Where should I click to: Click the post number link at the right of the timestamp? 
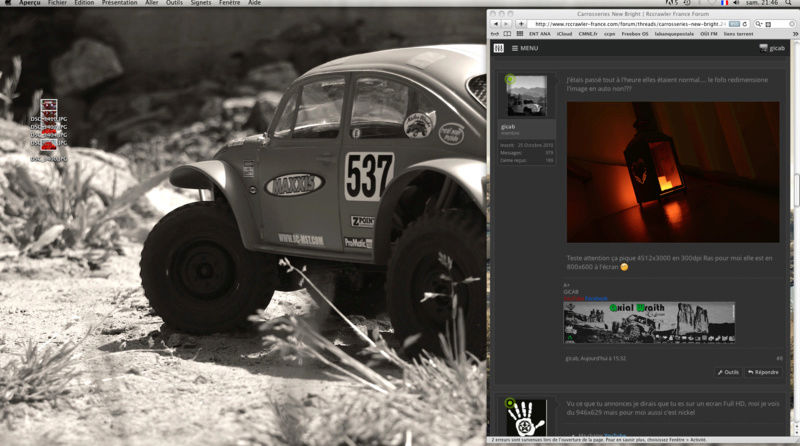click(x=779, y=358)
